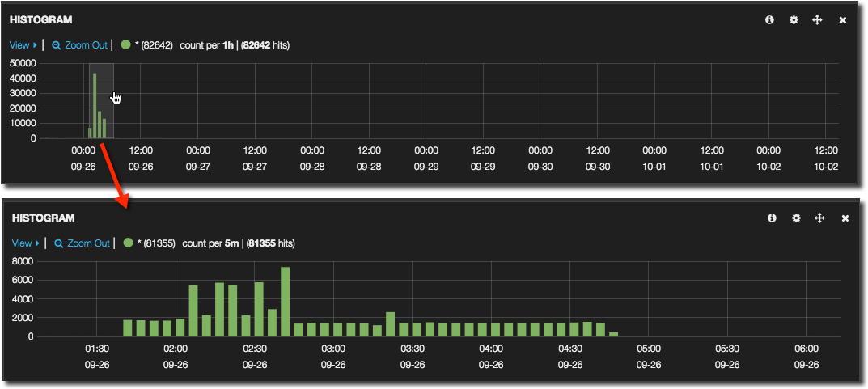Click tallest bar in bottom 5m histogram
Screen dimensions: 868x389
pos(285,302)
